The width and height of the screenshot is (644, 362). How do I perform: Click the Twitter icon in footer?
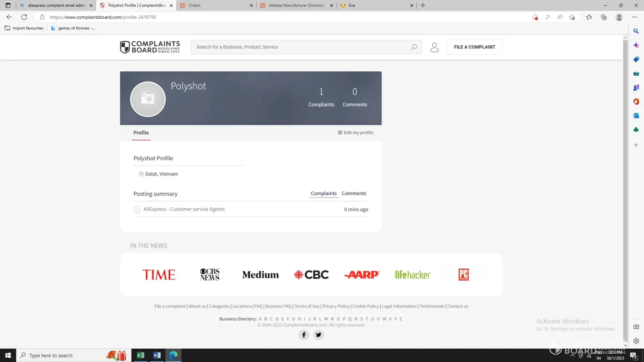(318, 335)
